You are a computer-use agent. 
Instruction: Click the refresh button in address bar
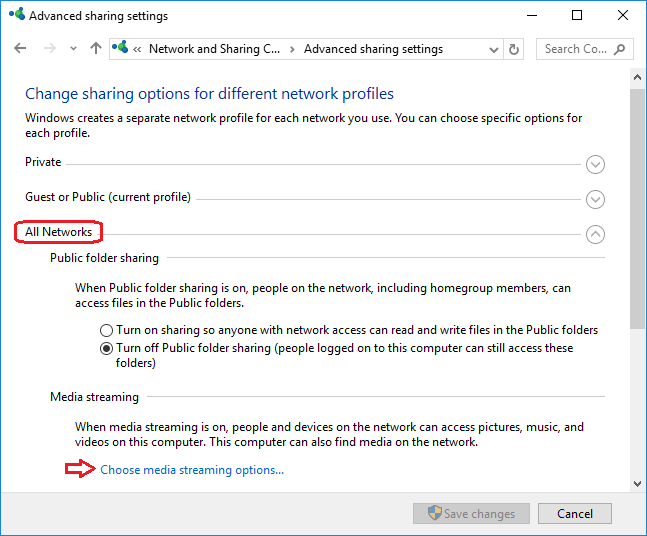point(515,49)
